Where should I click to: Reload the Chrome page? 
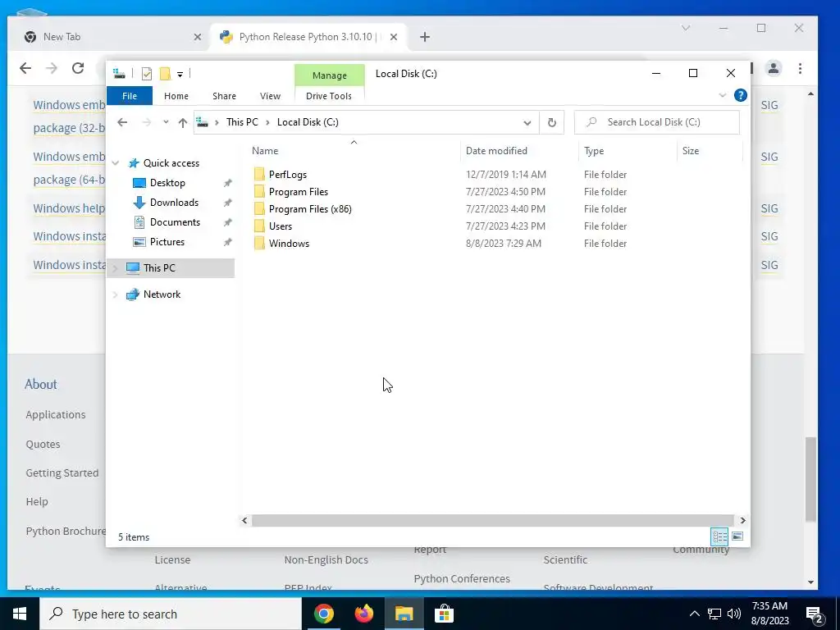coord(78,68)
